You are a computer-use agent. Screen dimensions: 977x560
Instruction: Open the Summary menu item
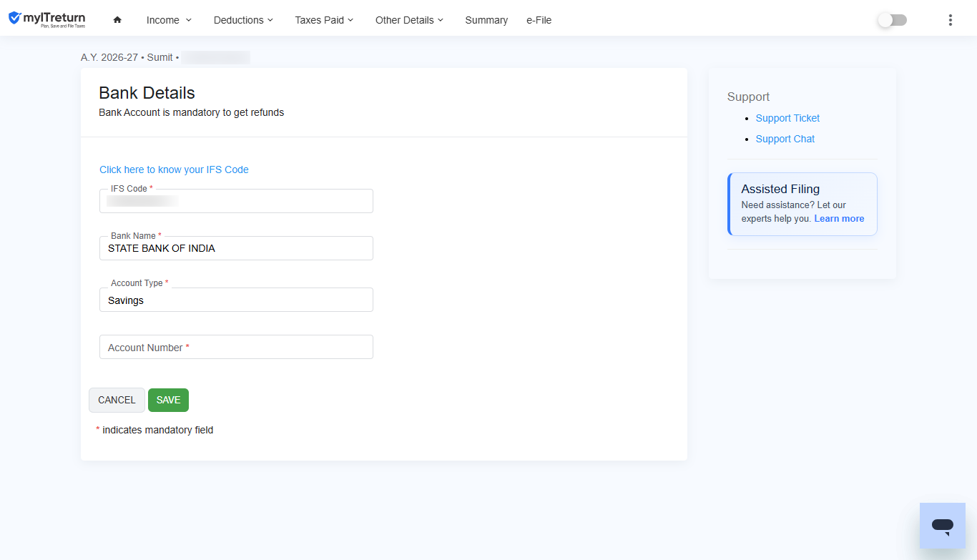point(486,20)
